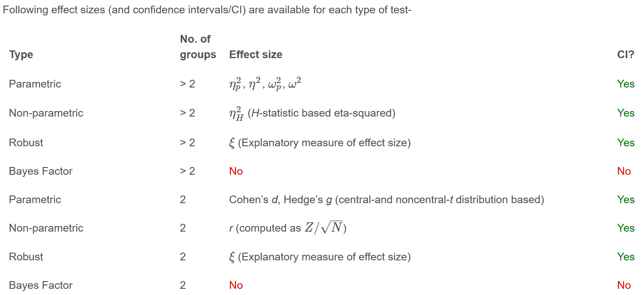Click the green "Yes" in H-statistic eta-squared row
Image resolution: width=644 pixels, height=295 pixels.
pos(626,113)
